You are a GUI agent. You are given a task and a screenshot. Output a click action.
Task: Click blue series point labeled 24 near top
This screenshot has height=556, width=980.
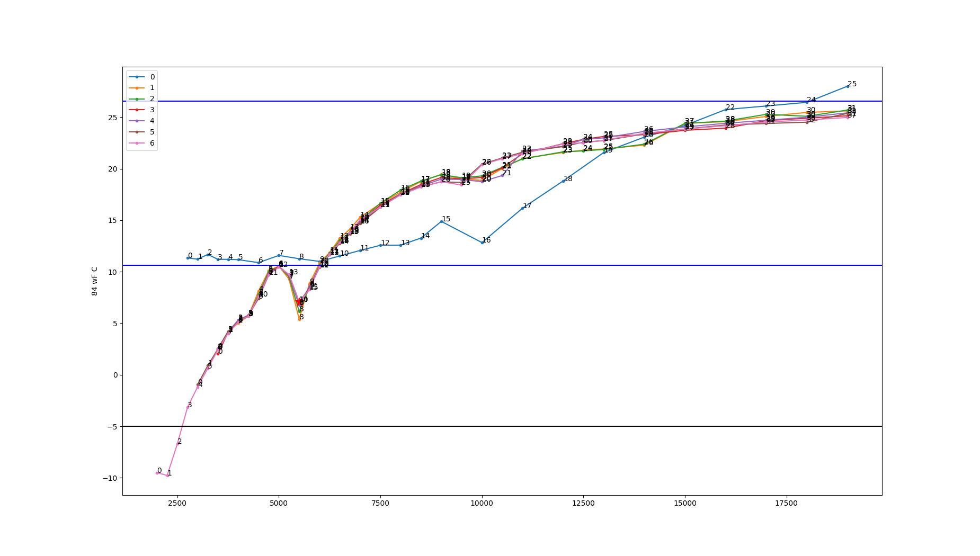pos(807,102)
